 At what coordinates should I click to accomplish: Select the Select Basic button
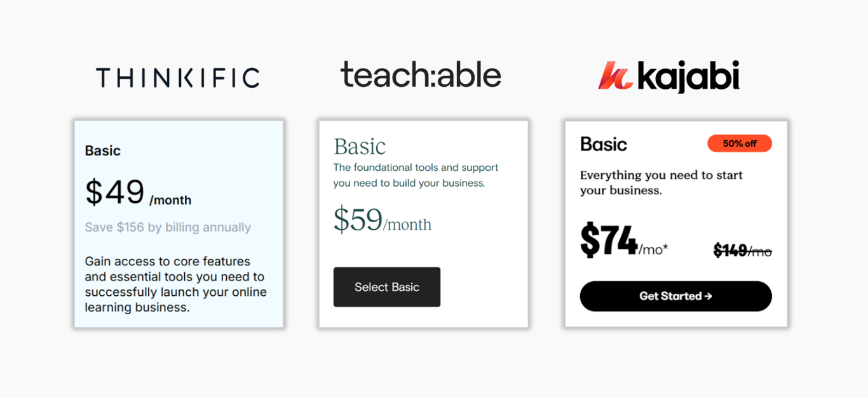click(387, 287)
